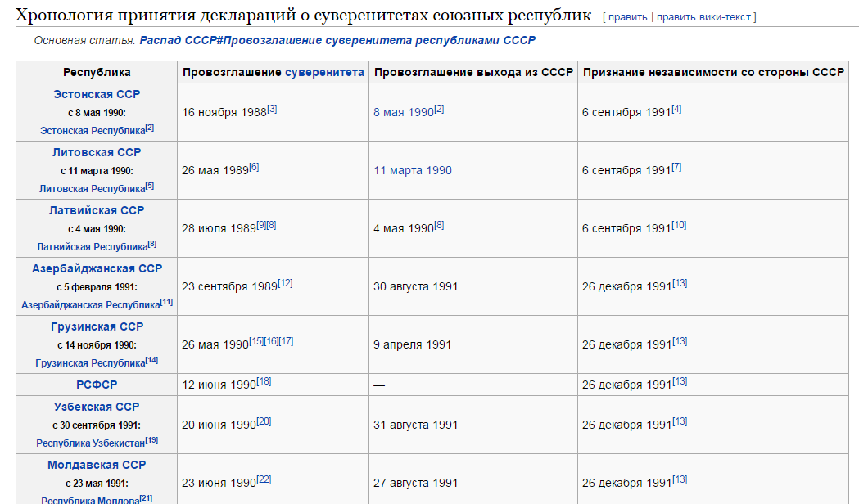Open footnote [14] after Грузинская Республика
This screenshot has height=504, width=859.
click(x=151, y=360)
